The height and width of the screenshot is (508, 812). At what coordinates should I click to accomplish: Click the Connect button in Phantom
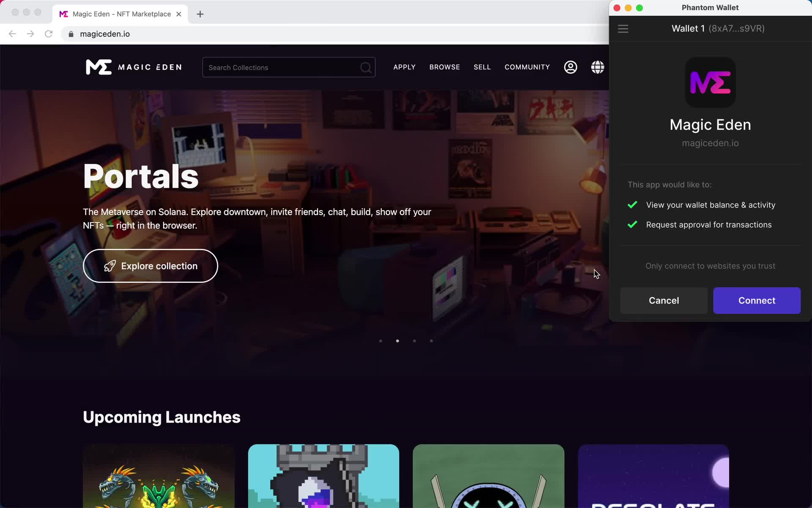(x=757, y=300)
